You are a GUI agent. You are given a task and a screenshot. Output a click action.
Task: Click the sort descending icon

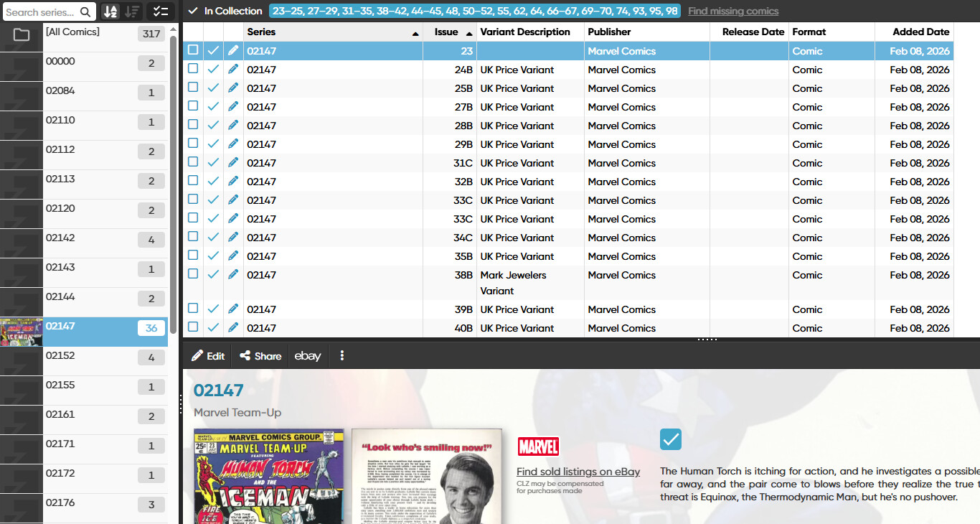coord(132,11)
